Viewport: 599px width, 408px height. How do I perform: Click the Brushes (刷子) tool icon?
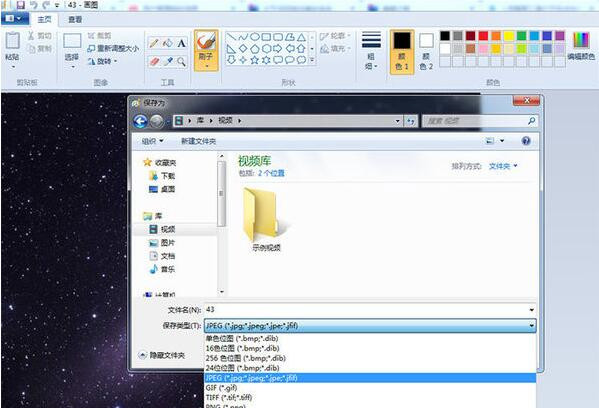click(206, 41)
